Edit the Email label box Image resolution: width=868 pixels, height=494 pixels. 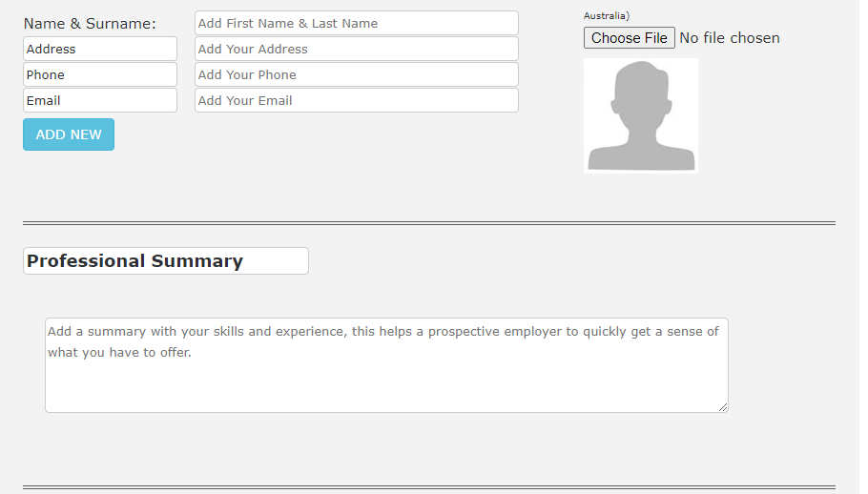tap(100, 100)
